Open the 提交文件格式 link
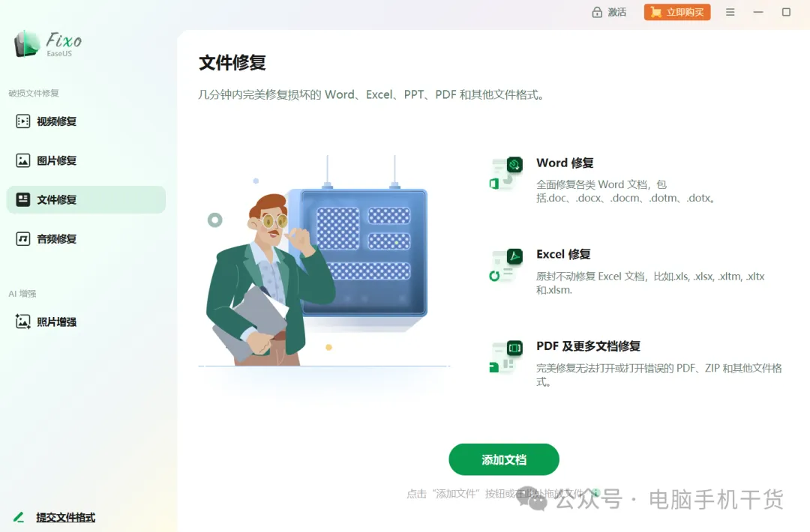This screenshot has width=810, height=532. click(x=65, y=517)
